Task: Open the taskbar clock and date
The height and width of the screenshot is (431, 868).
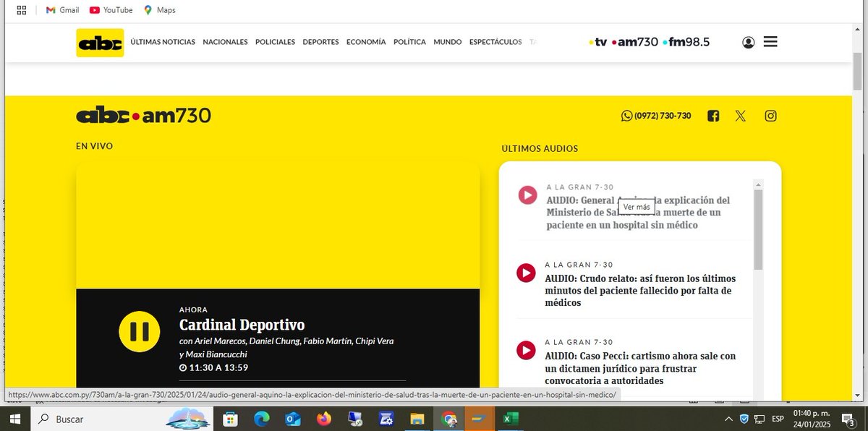Action: pyautogui.click(x=812, y=419)
